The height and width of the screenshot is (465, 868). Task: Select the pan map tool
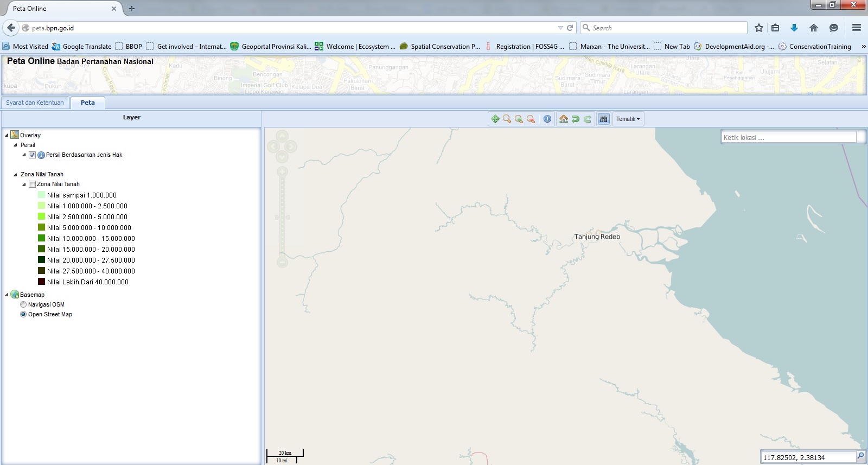pos(495,119)
